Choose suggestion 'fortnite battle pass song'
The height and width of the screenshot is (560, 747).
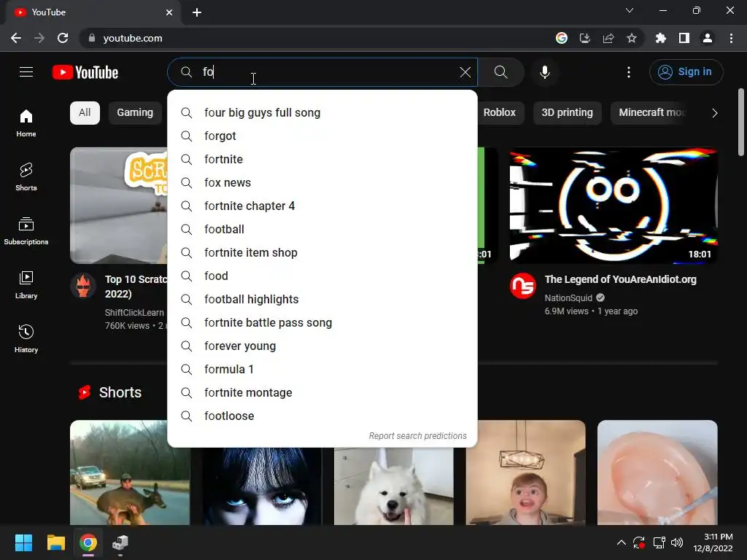click(322, 323)
